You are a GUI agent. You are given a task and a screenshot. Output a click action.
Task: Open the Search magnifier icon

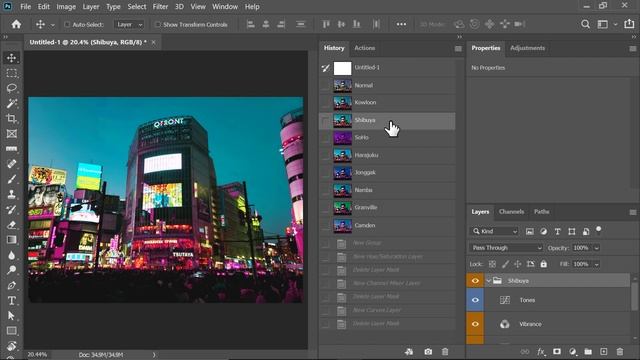pyautogui.click(x=585, y=24)
